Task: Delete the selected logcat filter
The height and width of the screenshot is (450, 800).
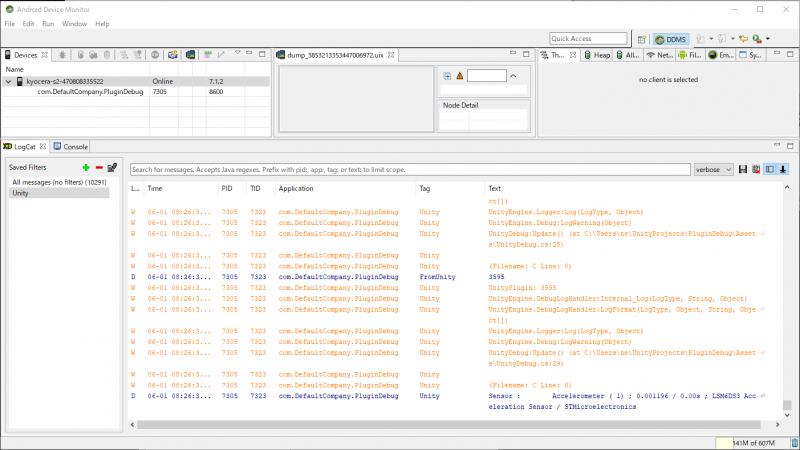Action: click(x=99, y=167)
